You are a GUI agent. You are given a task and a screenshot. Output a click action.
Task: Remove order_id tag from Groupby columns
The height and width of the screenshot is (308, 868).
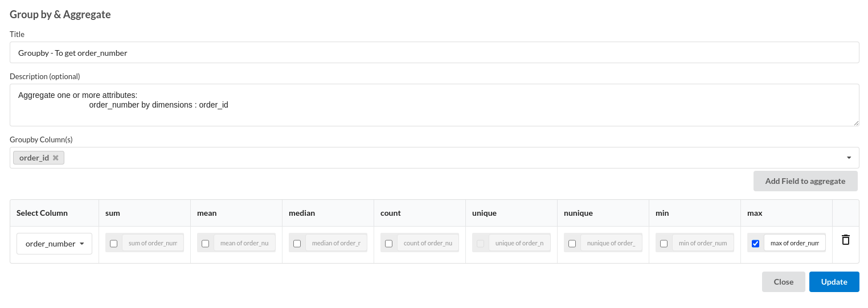[x=55, y=158]
